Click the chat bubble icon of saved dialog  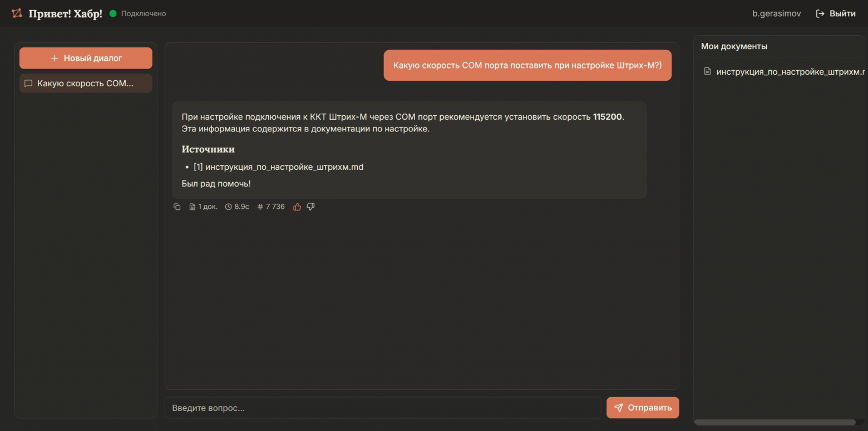pyautogui.click(x=28, y=84)
